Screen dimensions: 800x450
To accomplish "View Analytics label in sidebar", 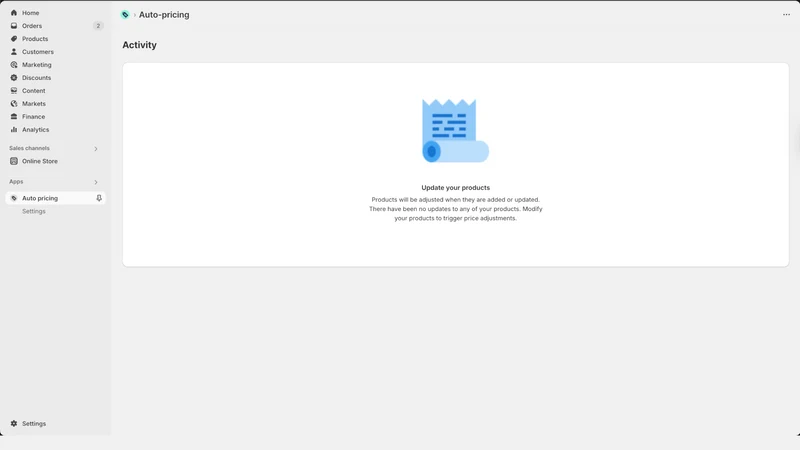I will coord(36,130).
